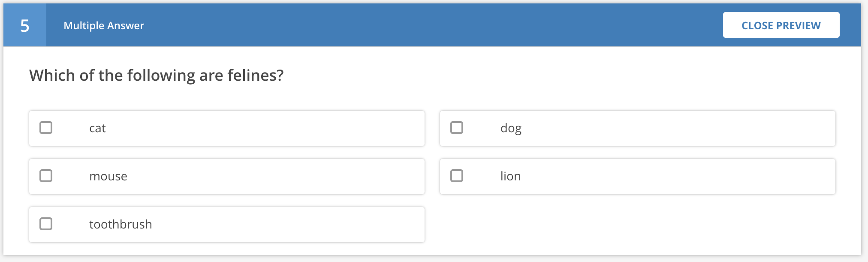Click the 'dog' answer label
Viewport: 868px width, 262px height.
pos(511,128)
